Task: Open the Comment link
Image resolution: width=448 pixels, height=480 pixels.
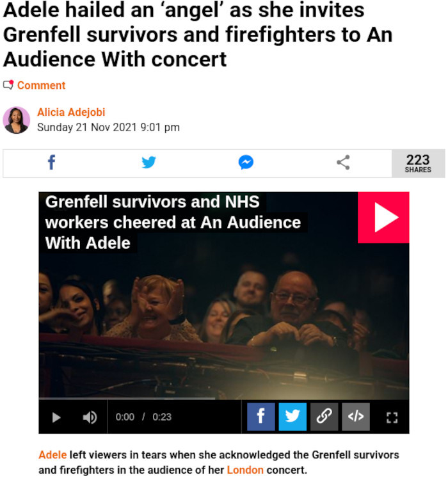Action: tap(41, 85)
